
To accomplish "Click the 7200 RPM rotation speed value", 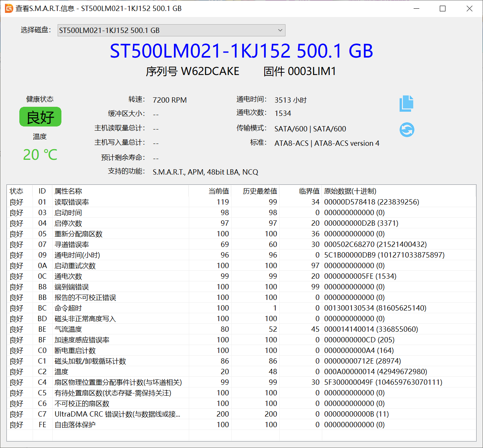I will click(169, 100).
